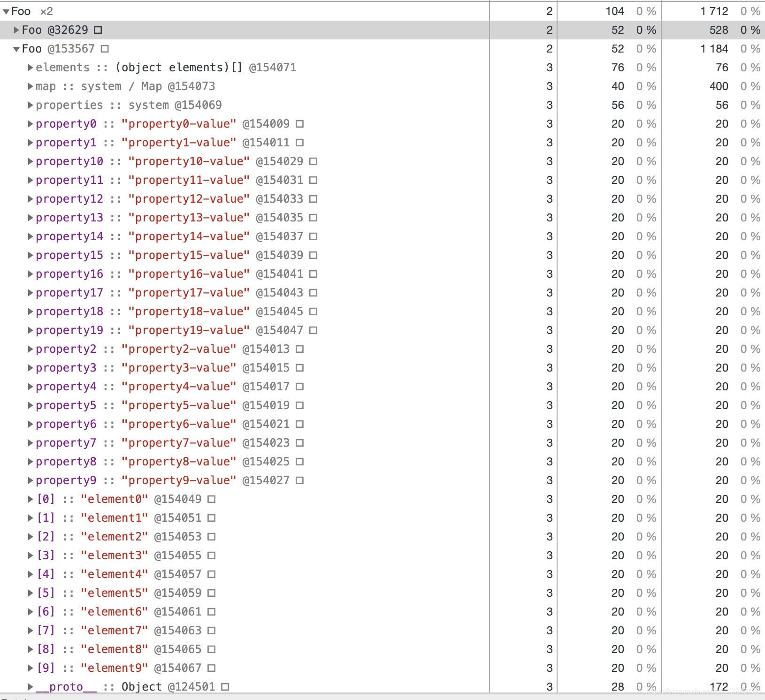
Task: Expand the [9] element9 row arrow
Action: point(31,668)
